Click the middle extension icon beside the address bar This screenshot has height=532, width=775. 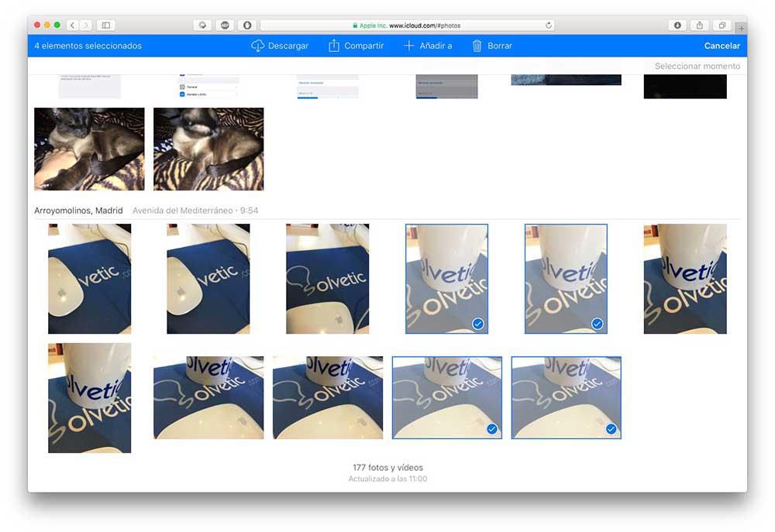click(x=225, y=25)
